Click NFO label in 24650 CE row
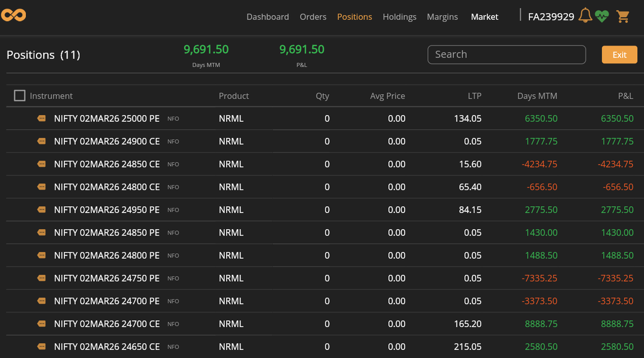This screenshot has height=358, width=644. coord(173,347)
